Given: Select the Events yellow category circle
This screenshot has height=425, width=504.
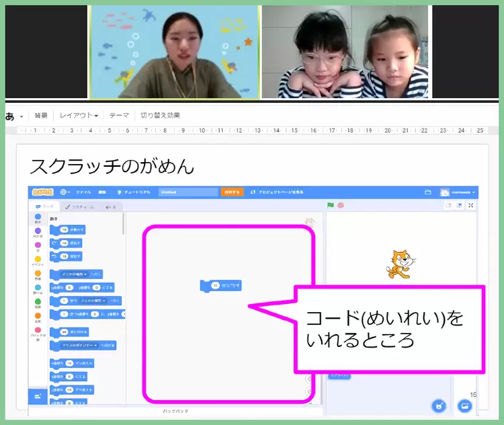Looking at the screenshot, I should 38,259.
